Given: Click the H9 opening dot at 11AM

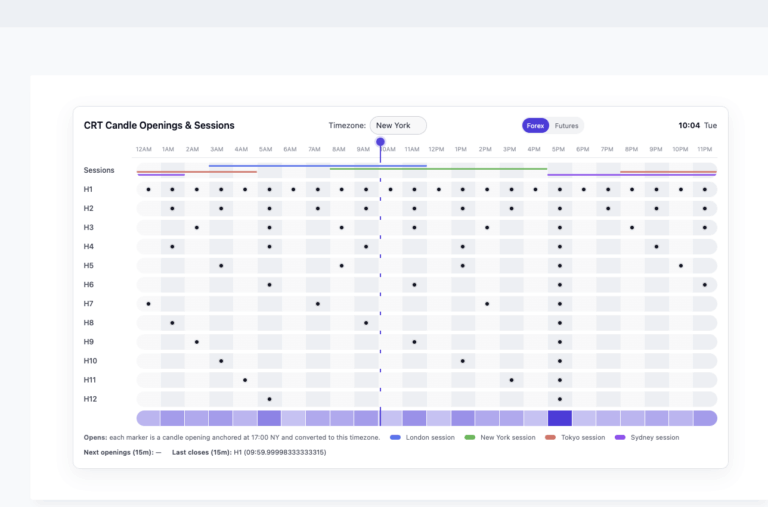Looking at the screenshot, I should [414, 342].
